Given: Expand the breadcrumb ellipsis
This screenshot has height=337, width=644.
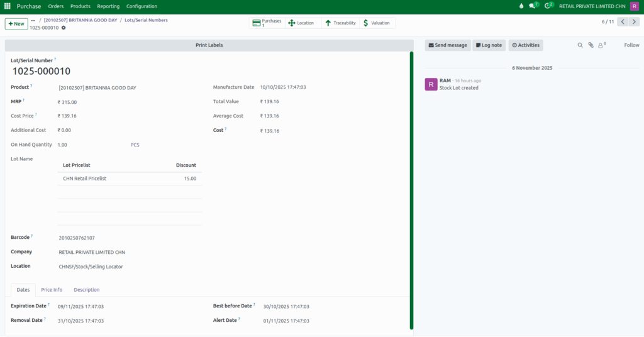Looking at the screenshot, I should [x=33, y=20].
